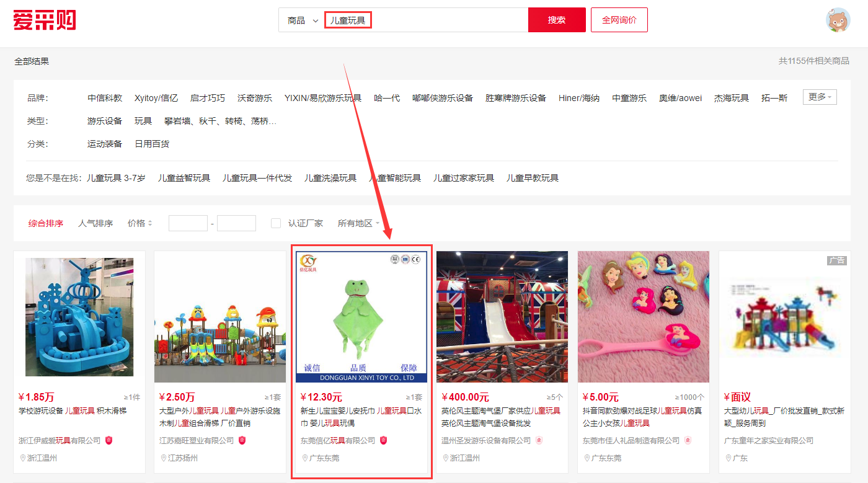Filter by brand 沃奇游乐

click(255, 98)
